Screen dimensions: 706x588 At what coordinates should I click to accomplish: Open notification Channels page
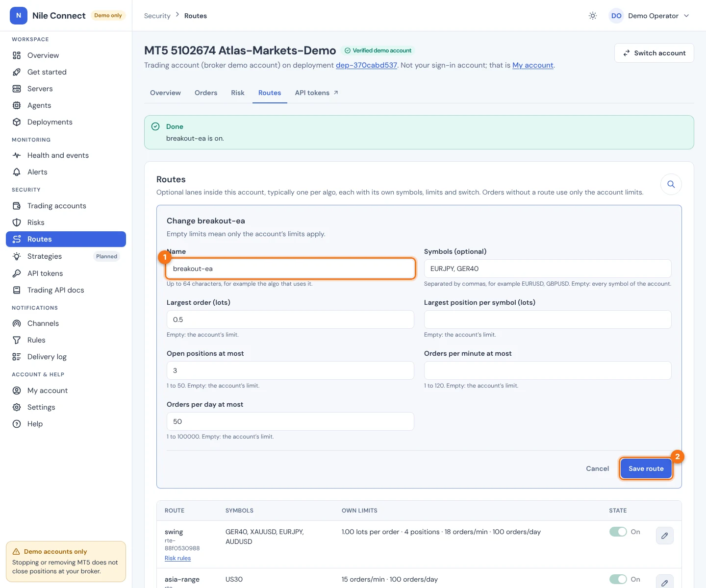coord(66,323)
